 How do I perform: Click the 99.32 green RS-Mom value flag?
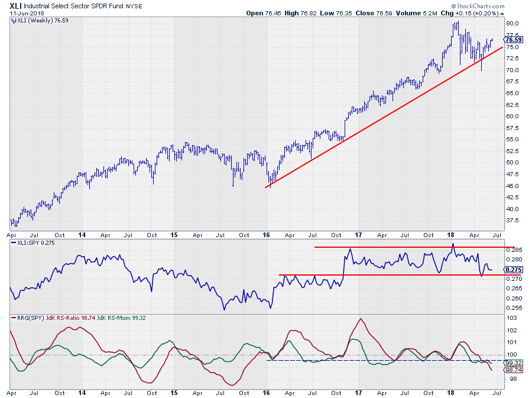pos(513,363)
